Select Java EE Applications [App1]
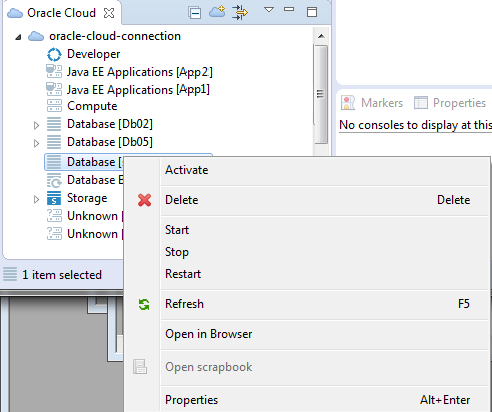Screen dimensions: 492x412 point(138,90)
